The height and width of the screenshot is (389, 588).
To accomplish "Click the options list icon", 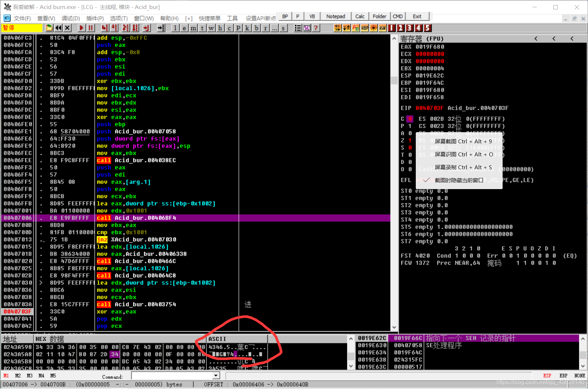I will click(298, 28).
